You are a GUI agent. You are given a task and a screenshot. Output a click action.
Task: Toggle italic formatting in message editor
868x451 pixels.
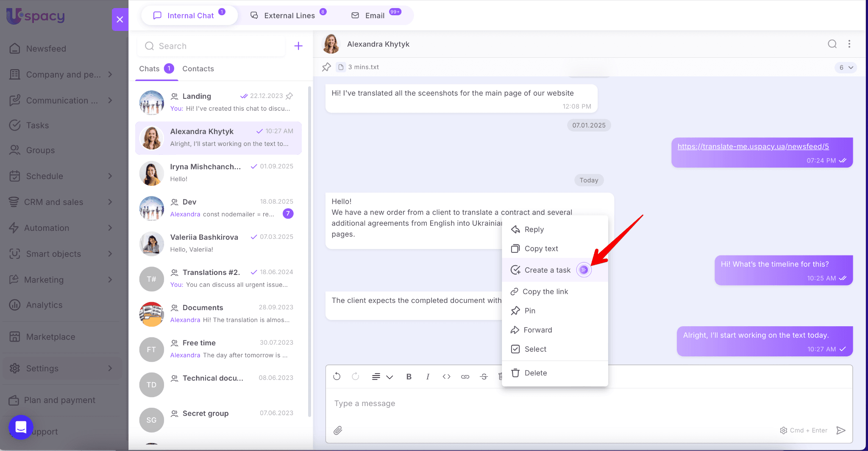pyautogui.click(x=428, y=376)
